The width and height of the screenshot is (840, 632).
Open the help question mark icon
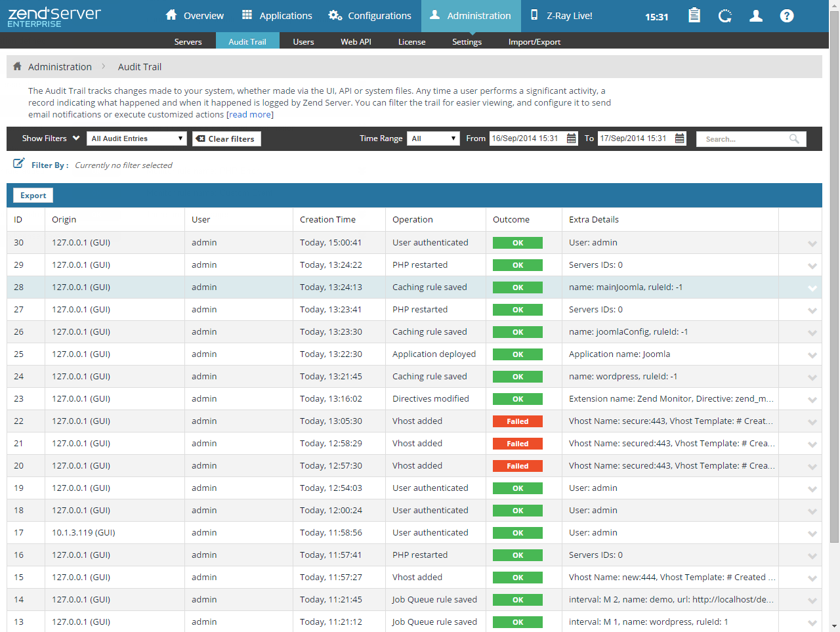tap(787, 16)
